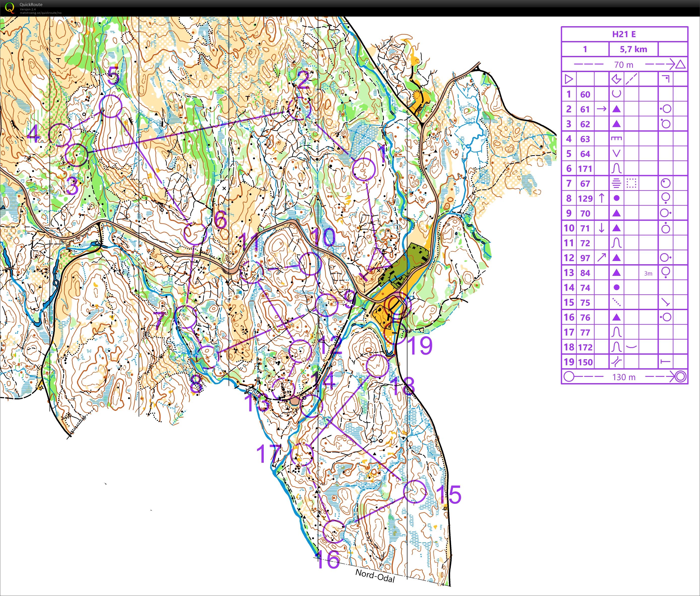Screen dimensions: 700x596
Task: Click the solid dot symbol in row 14
Action: click(x=616, y=287)
